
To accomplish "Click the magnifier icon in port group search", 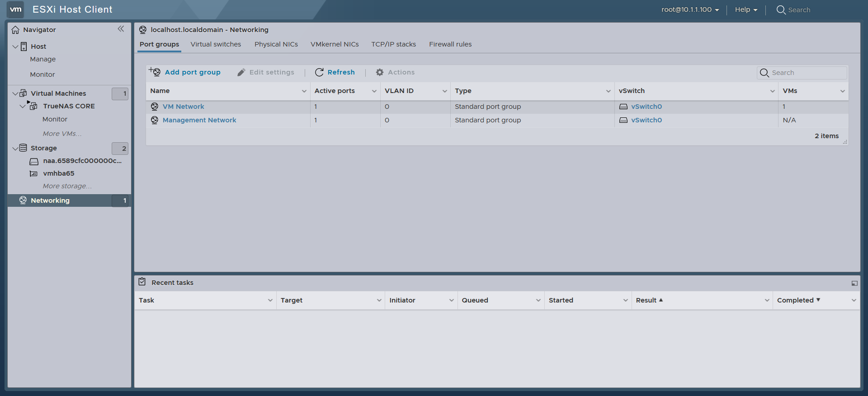I will click(764, 73).
